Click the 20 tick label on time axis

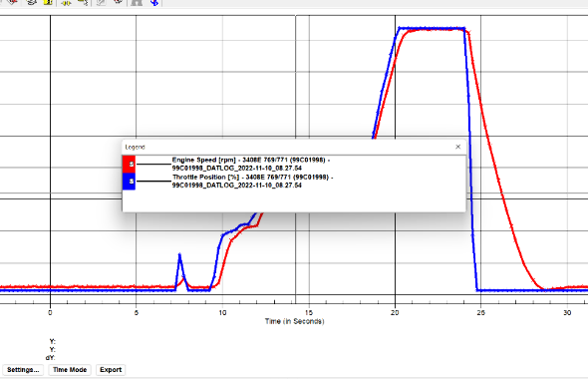(x=395, y=312)
